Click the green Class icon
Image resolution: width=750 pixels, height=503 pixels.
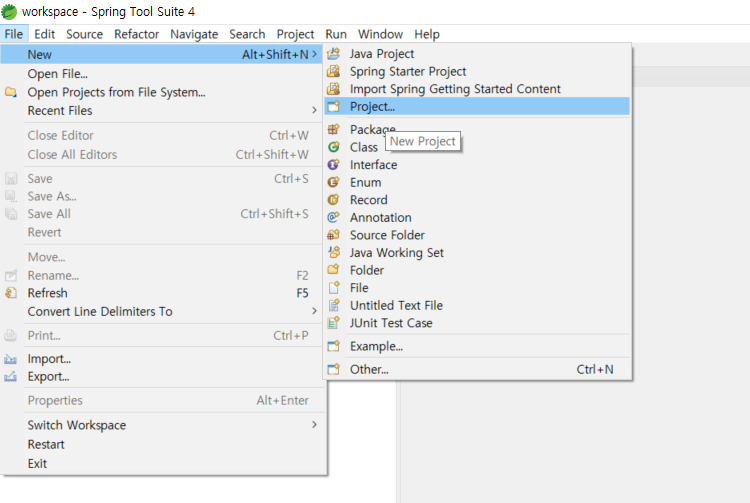(x=333, y=147)
